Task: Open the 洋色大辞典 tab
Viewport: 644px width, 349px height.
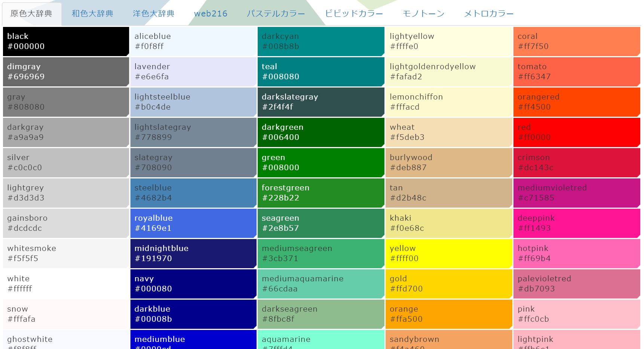Action: pyautogui.click(x=154, y=13)
